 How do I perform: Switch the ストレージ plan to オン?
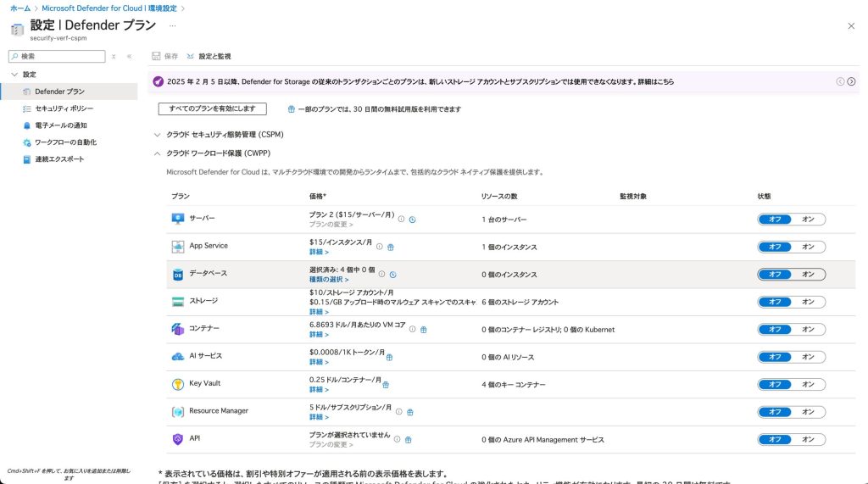[808, 302]
